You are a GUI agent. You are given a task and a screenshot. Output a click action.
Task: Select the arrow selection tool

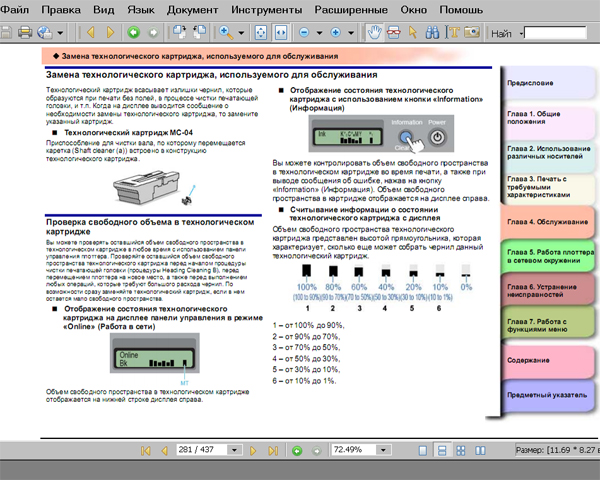(413, 33)
